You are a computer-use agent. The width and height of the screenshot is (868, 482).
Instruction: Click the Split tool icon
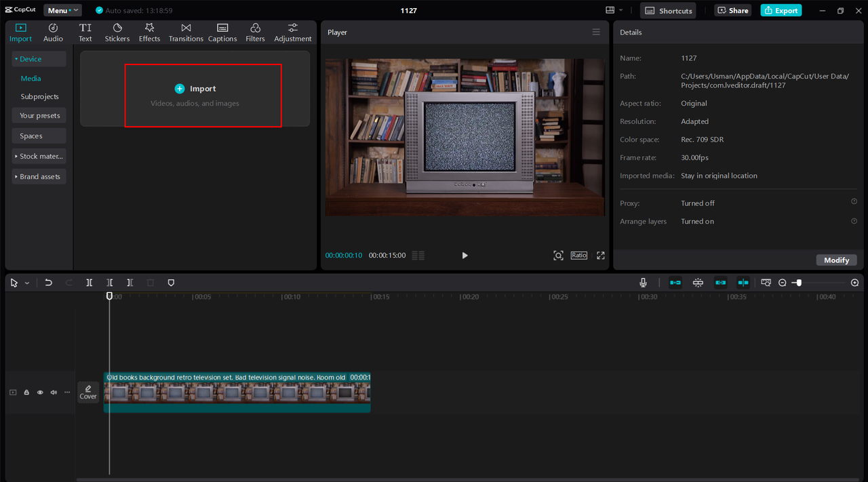pos(89,283)
